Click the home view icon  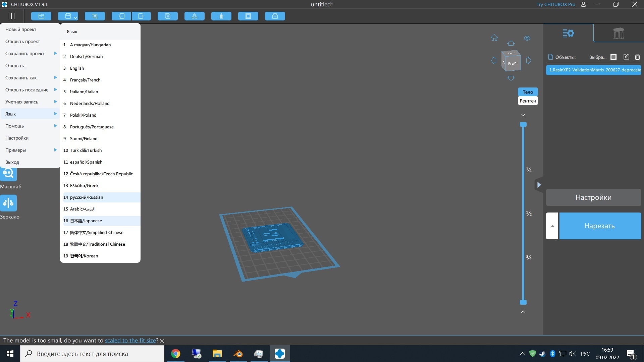(x=494, y=38)
